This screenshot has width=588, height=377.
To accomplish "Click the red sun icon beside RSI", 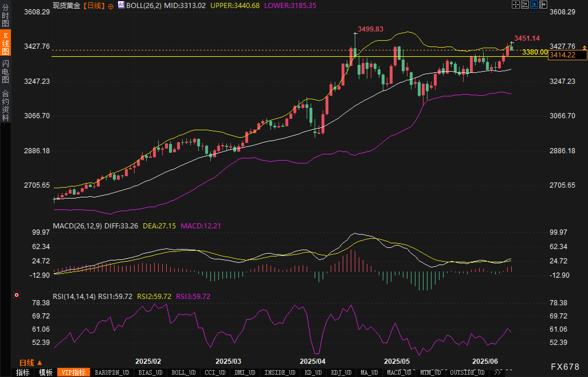I will pyautogui.click(x=17, y=295).
